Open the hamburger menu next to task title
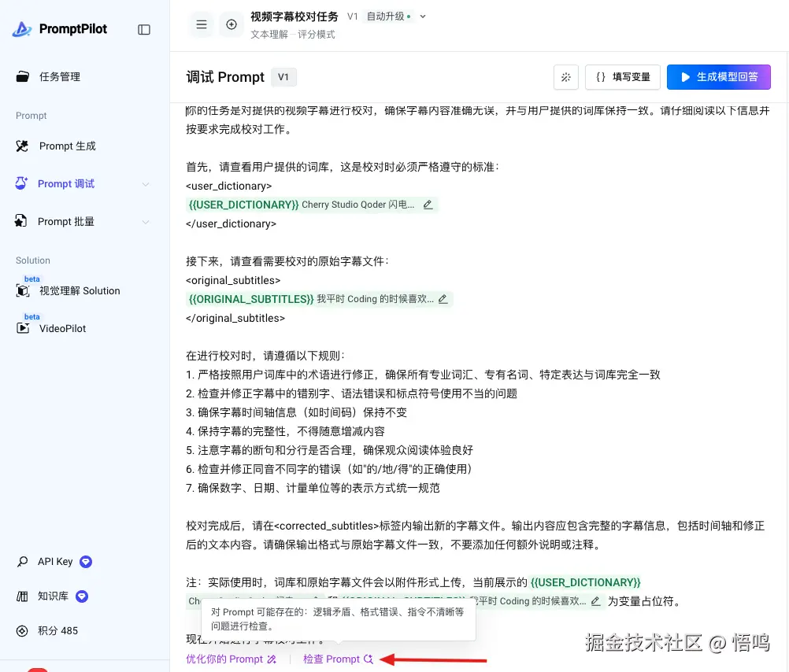 pyautogui.click(x=201, y=24)
